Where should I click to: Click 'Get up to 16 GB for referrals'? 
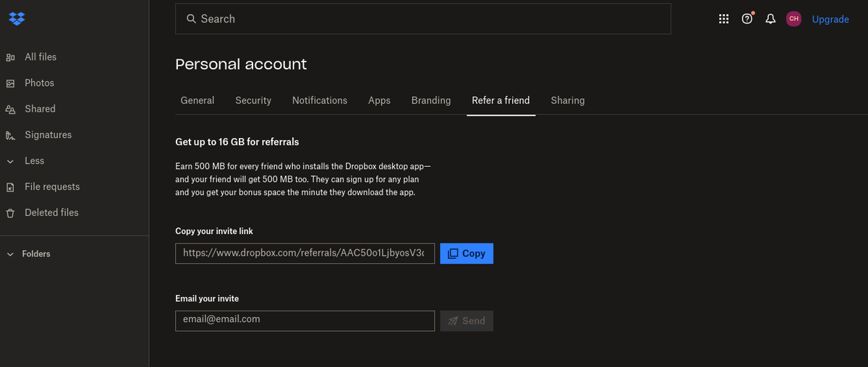(237, 142)
